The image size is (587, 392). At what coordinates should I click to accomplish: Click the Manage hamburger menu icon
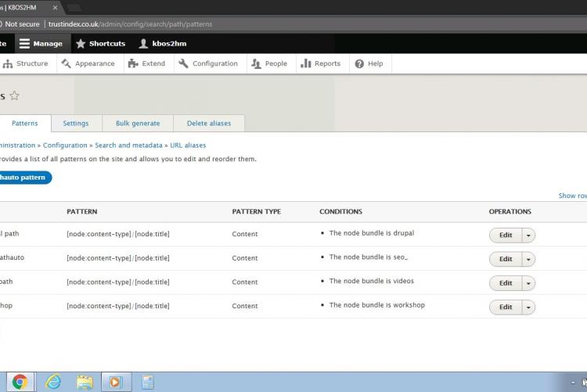pyautogui.click(x=24, y=44)
